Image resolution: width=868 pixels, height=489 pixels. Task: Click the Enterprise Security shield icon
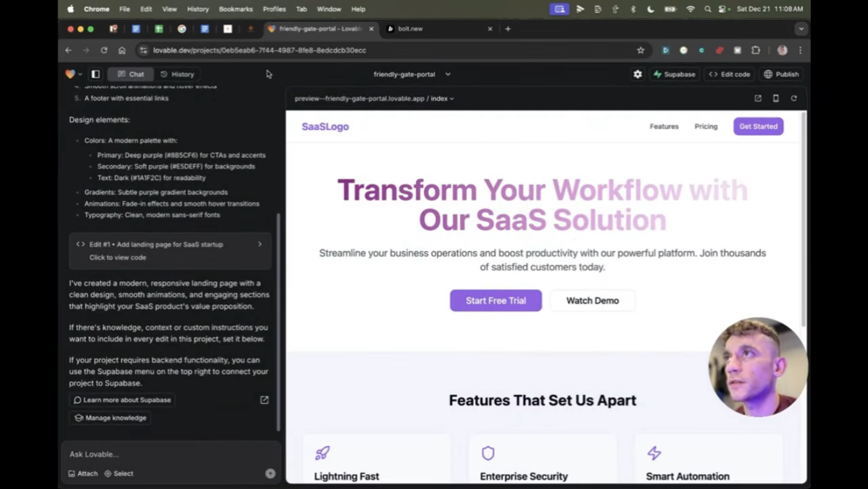pyautogui.click(x=488, y=453)
